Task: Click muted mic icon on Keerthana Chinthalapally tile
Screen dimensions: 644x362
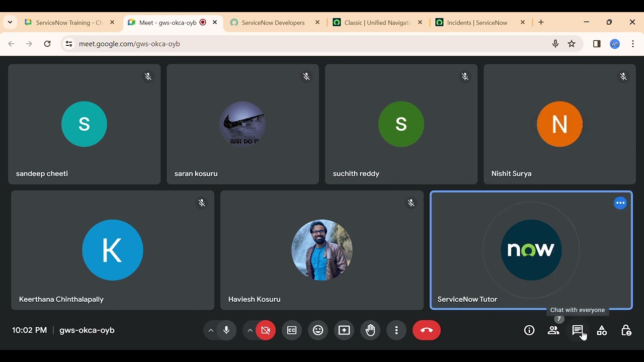Action: pyautogui.click(x=202, y=203)
